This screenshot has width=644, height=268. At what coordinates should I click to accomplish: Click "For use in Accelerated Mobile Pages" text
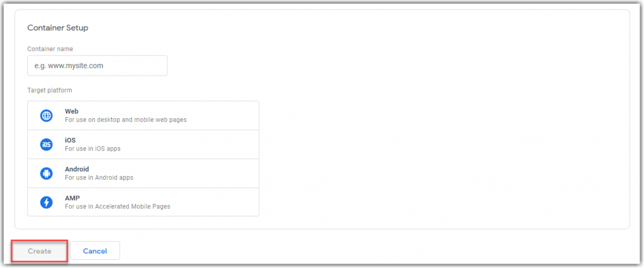118,206
